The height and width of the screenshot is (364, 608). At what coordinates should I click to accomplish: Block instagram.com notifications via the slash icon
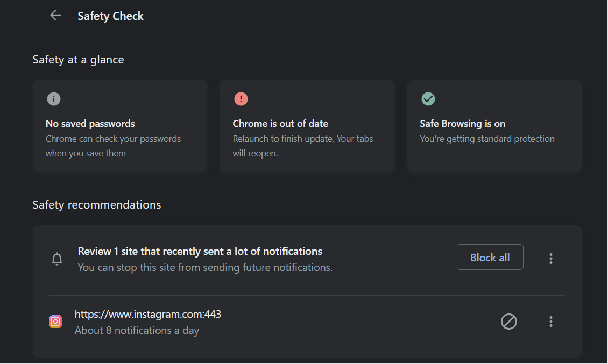508,321
